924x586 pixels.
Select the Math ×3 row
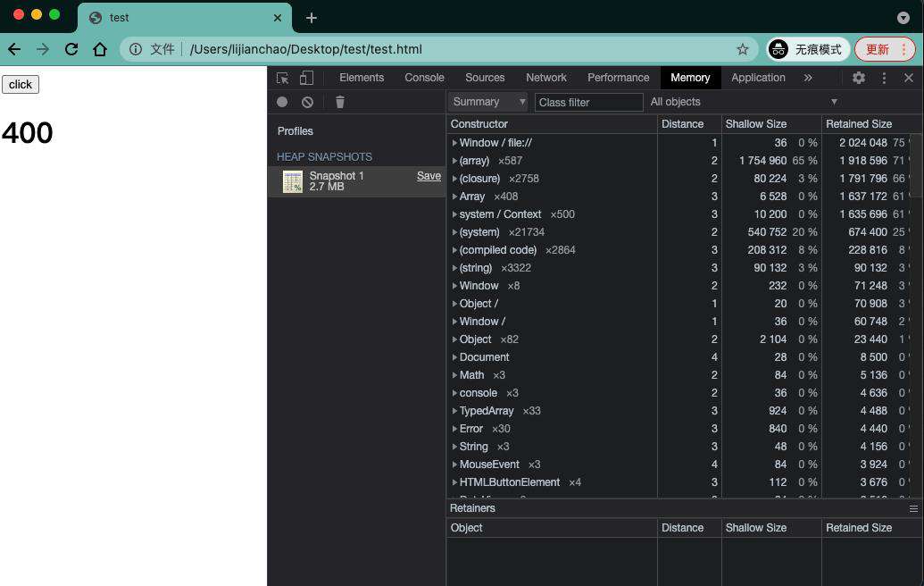pyautogui.click(x=680, y=375)
